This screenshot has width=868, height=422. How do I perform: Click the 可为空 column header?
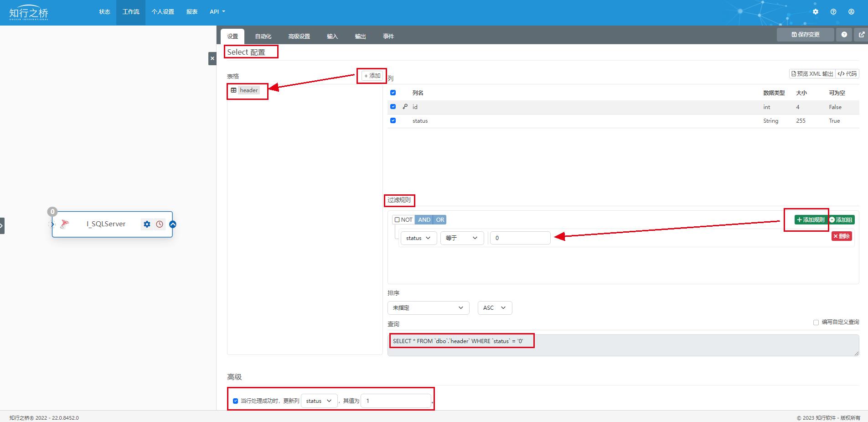pos(837,93)
